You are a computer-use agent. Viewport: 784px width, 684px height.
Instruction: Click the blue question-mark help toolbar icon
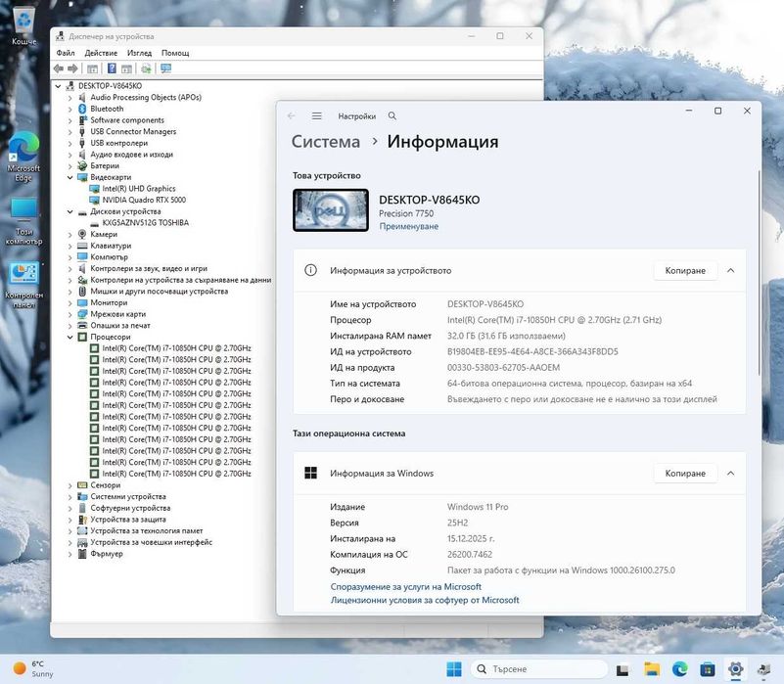pos(112,68)
